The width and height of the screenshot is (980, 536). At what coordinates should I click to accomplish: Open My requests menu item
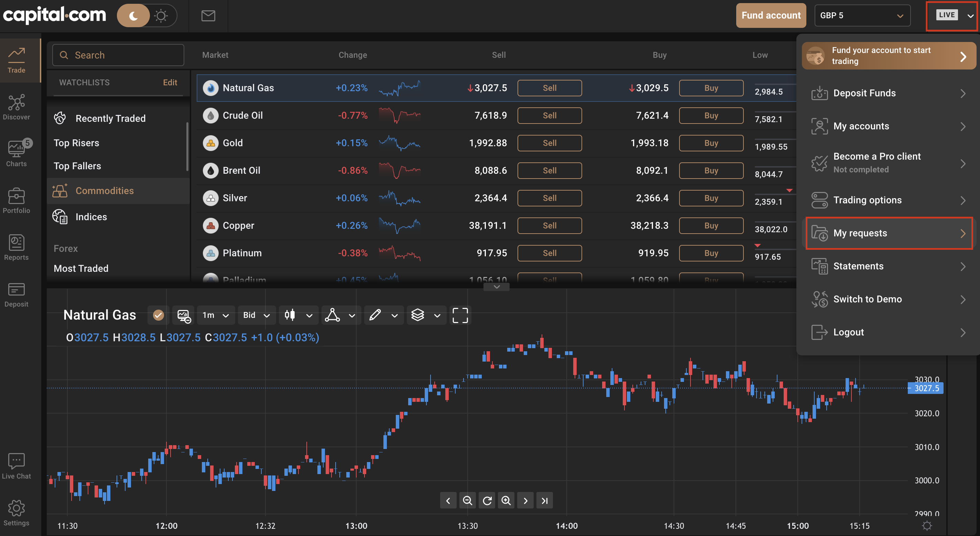click(x=889, y=233)
